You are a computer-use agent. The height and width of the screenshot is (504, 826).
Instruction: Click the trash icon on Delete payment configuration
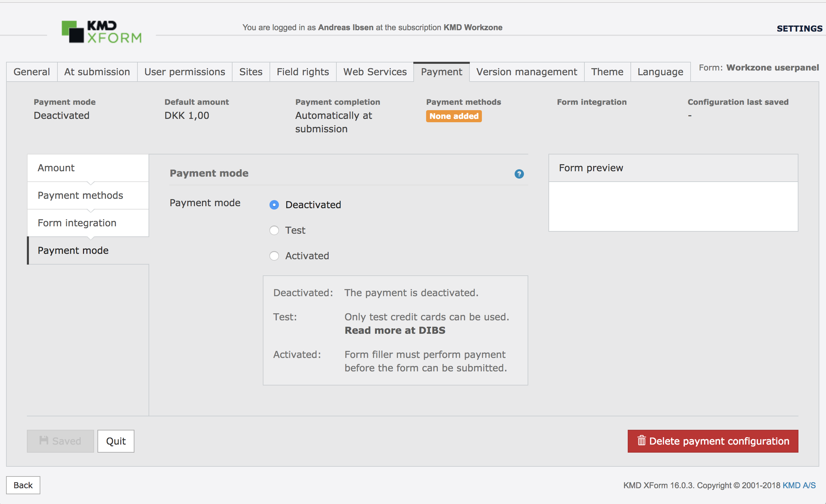click(x=641, y=441)
